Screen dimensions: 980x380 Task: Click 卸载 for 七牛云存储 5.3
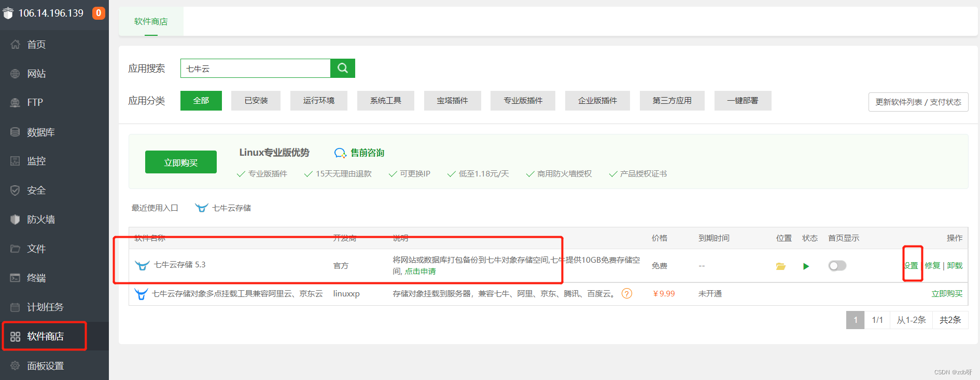(x=955, y=265)
